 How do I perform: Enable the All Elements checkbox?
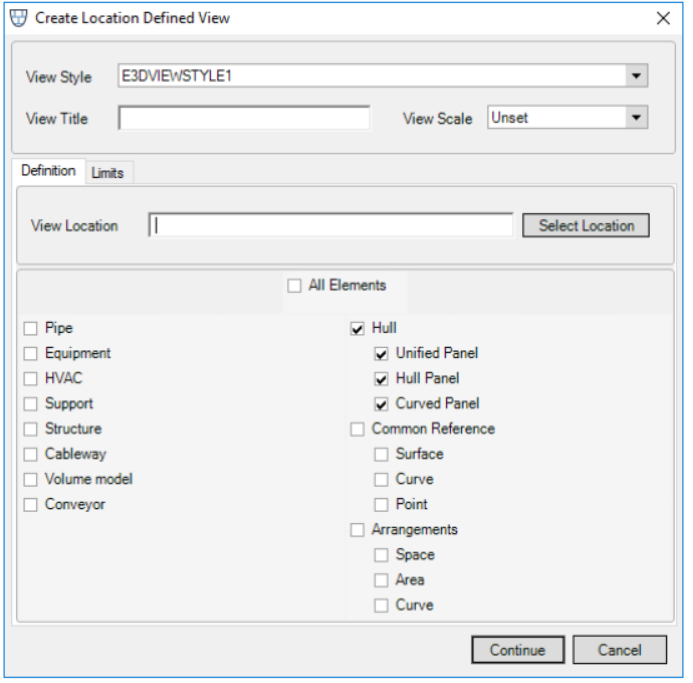click(x=294, y=286)
